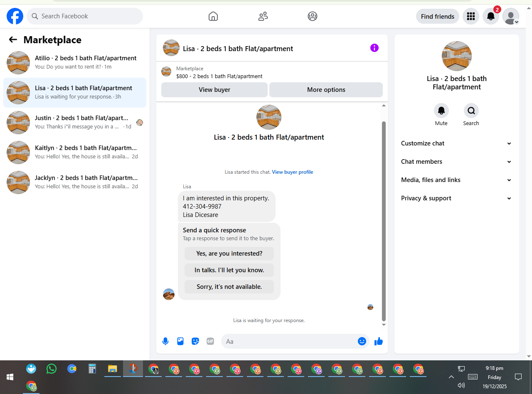Open Windows notification center icon
532x394 pixels.
[518, 377]
